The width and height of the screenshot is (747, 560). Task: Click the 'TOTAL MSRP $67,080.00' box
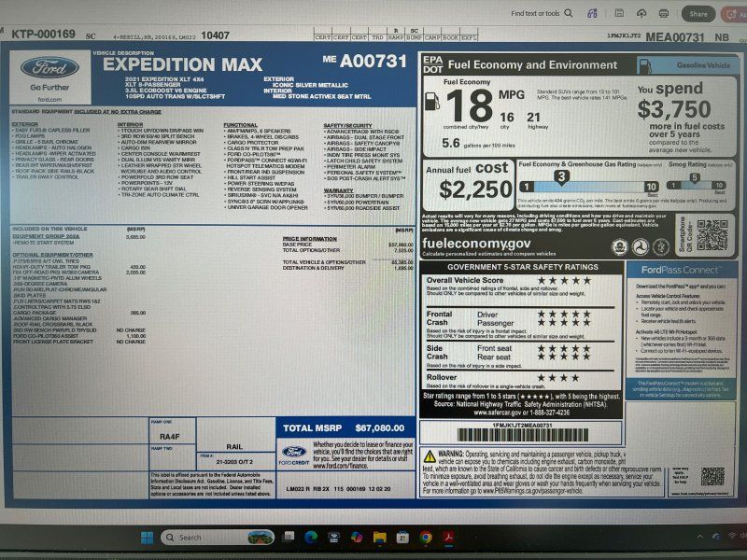point(344,428)
